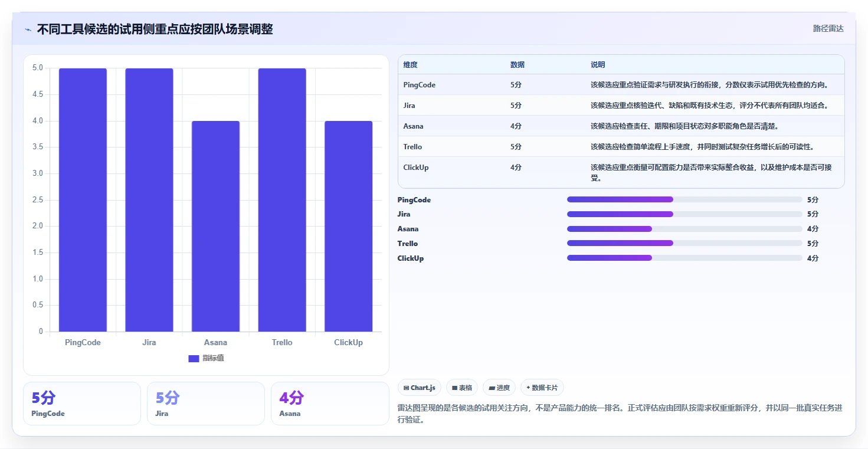
Task: Click the description starting 该候选应重点核验迭代
Action: (x=710, y=106)
